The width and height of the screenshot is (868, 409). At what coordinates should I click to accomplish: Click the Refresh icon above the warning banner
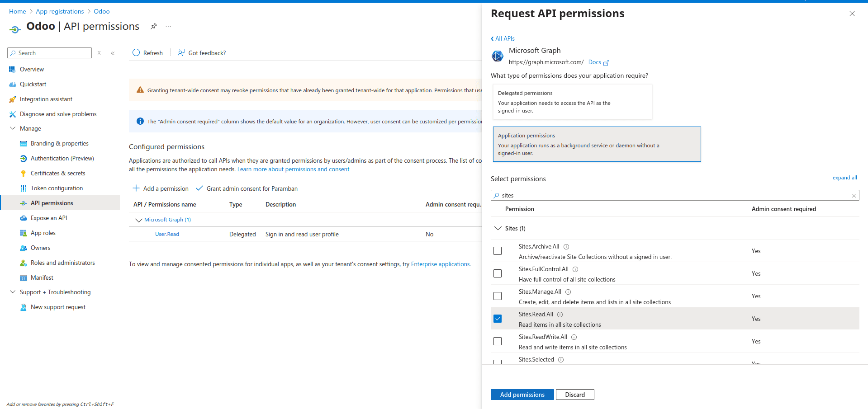(x=136, y=52)
